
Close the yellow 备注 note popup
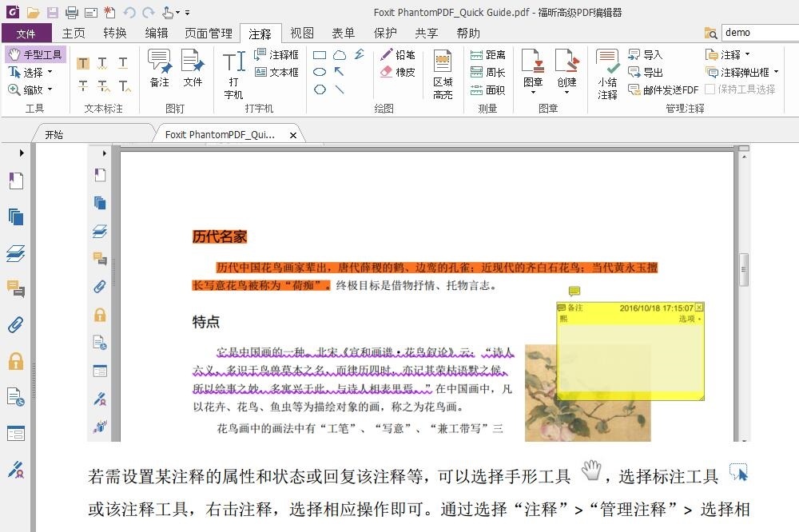(x=699, y=308)
